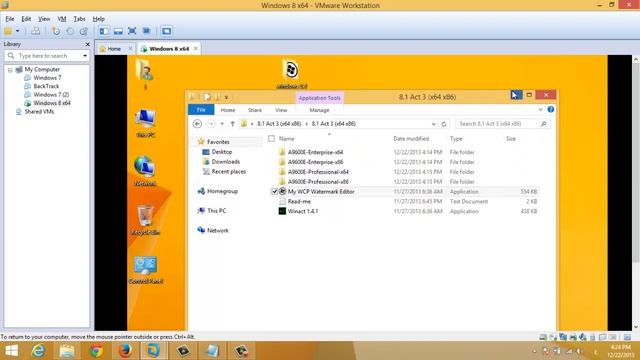Select A9600E-Professional-x86 folder
Image resolution: width=640 pixels, height=360 pixels.
point(318,182)
